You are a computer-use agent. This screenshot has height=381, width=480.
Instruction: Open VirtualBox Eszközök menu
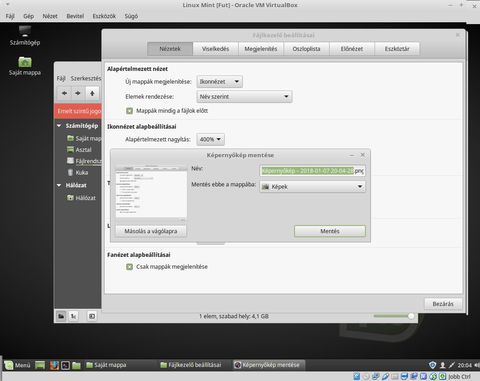tap(104, 16)
